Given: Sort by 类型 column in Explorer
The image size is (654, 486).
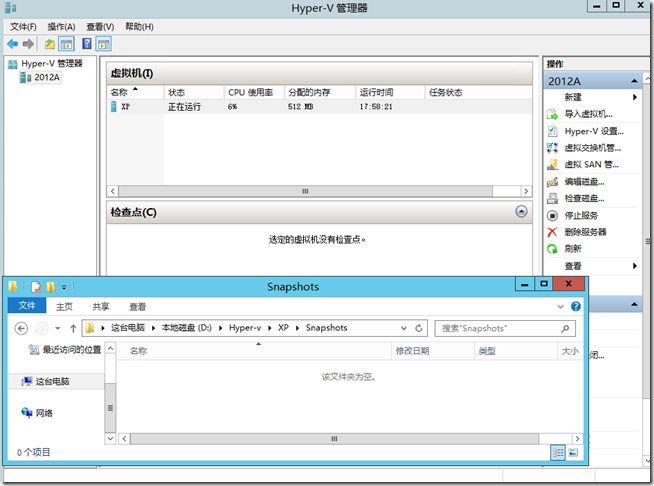Looking at the screenshot, I should click(x=516, y=351).
